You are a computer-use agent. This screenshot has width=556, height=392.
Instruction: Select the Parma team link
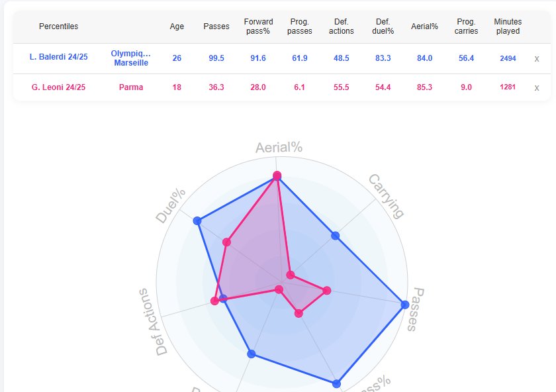131,87
